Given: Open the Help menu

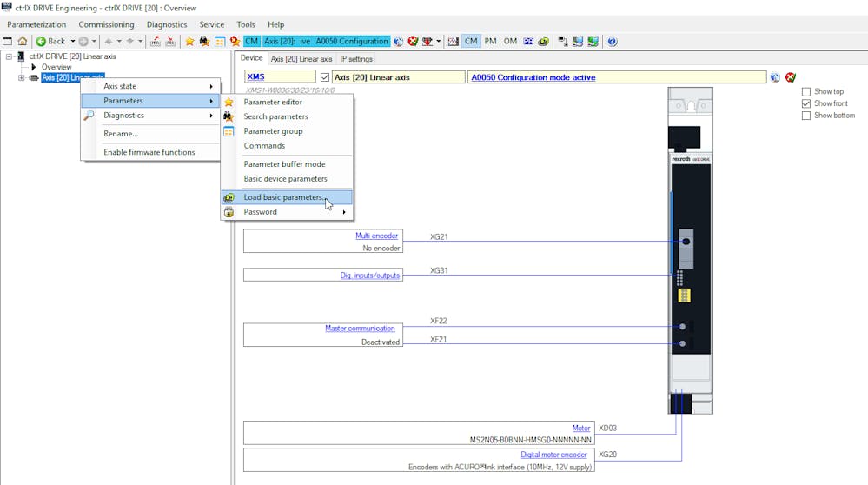Looking at the screenshot, I should tap(275, 24).
